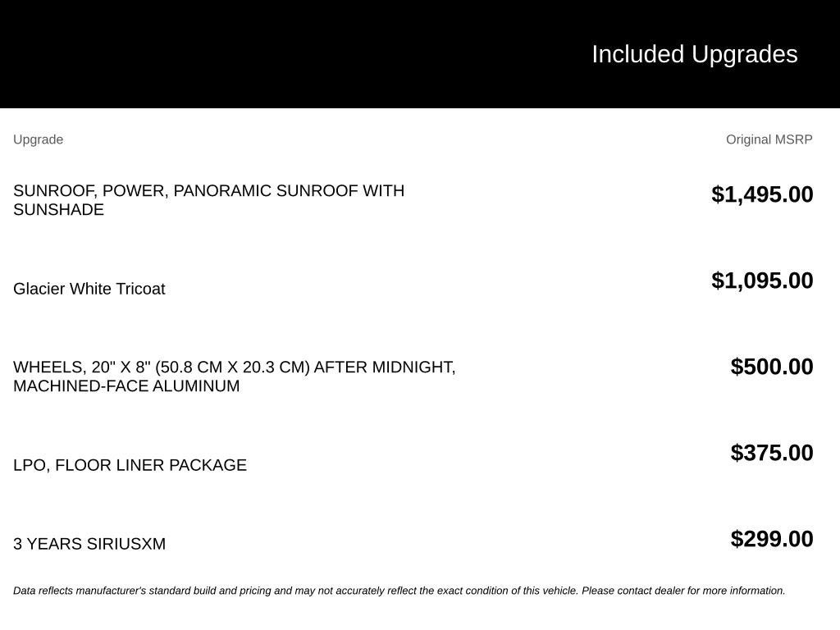
Task: Click the $375.00 floor liner price
Action: point(771,453)
